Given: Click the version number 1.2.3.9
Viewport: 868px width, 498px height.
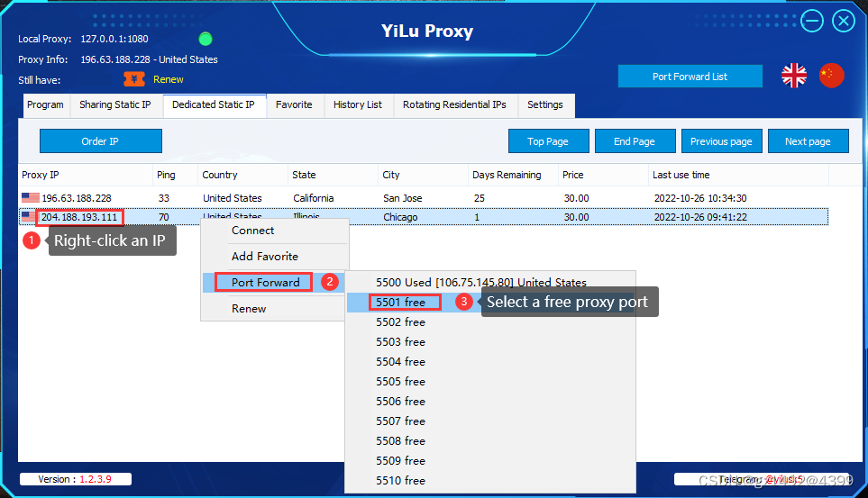Looking at the screenshot, I should pyautogui.click(x=96, y=479).
